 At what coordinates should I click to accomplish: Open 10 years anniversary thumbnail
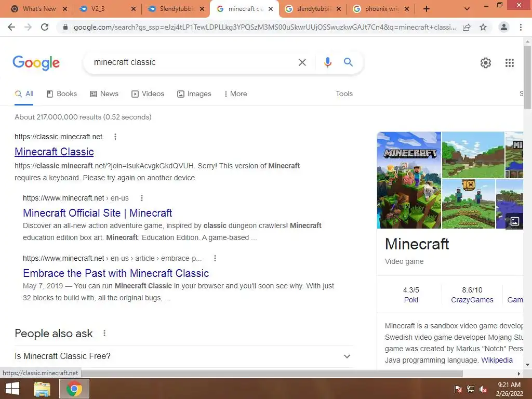(468, 204)
